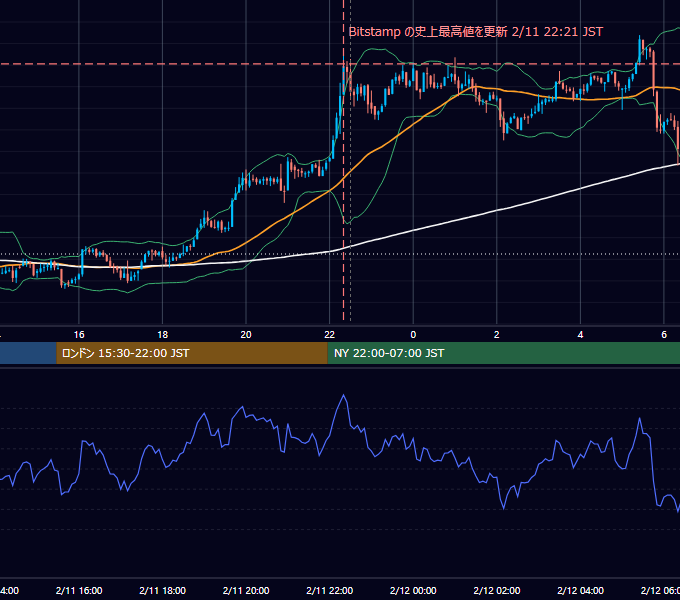Click the 22 hour label on price chart axis
The width and height of the screenshot is (680, 600).
click(330, 335)
